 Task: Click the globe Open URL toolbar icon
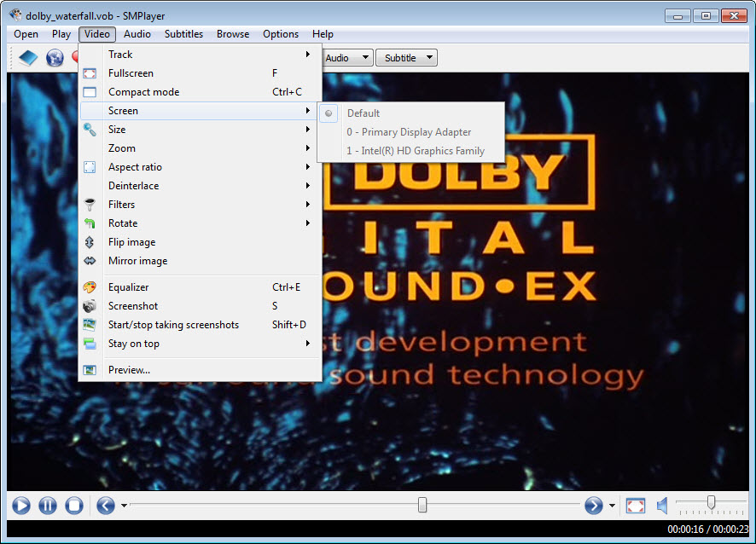(x=55, y=58)
